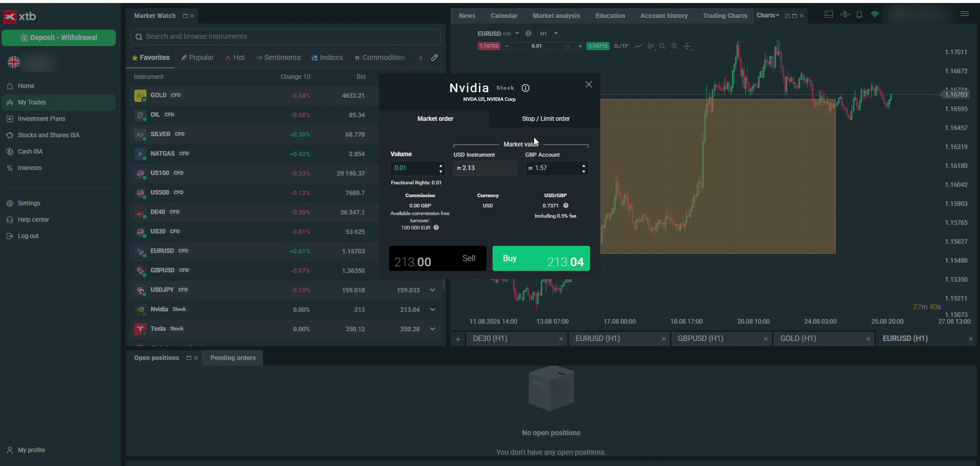This screenshot has width=980, height=466.
Task: Open Investment Plans in sidebar
Action: [x=42, y=119]
